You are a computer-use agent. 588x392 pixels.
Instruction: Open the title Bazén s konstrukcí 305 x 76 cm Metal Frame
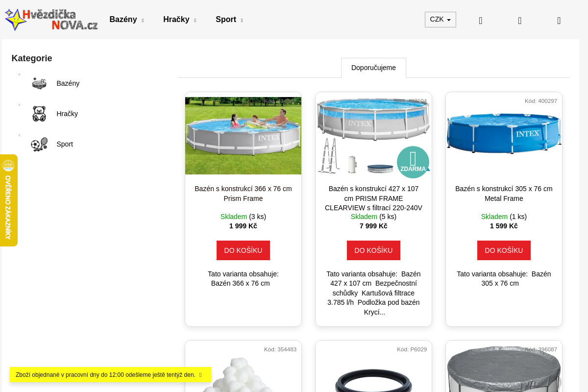tap(504, 194)
